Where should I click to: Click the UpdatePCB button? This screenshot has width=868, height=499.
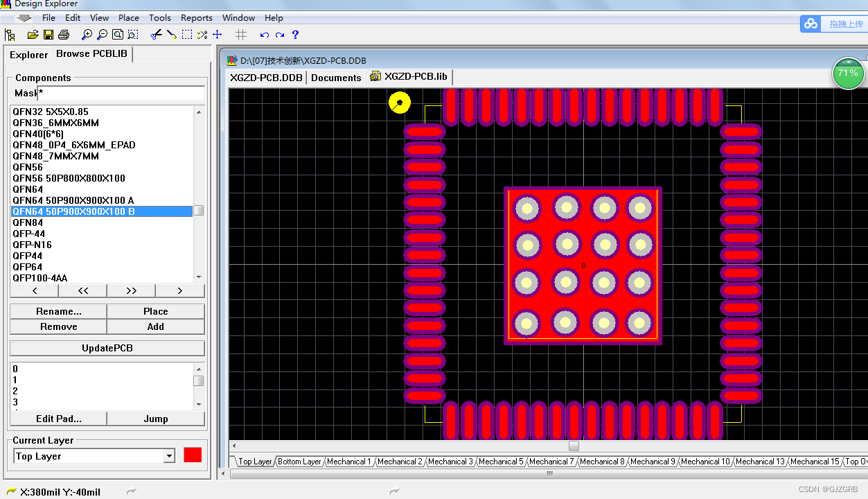coord(107,347)
